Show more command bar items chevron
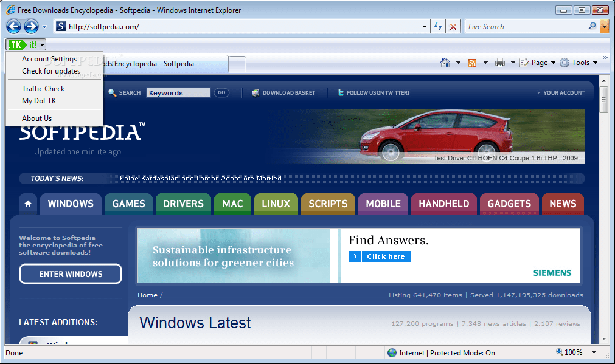615x364 pixels. point(605,58)
